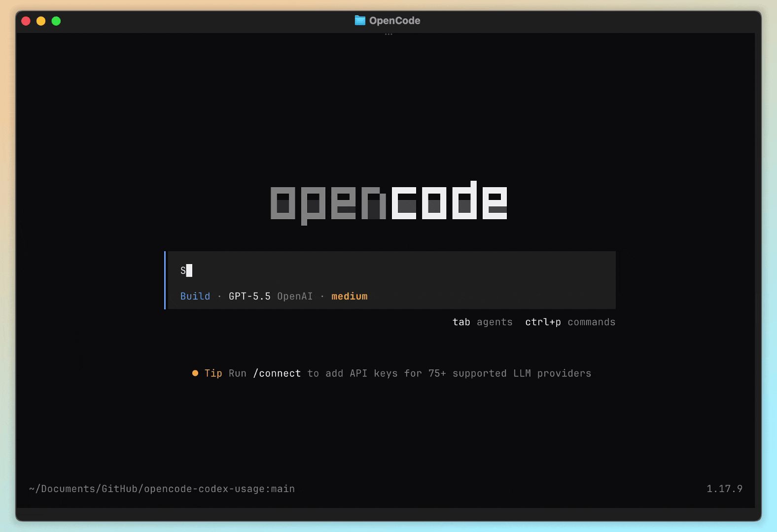The width and height of the screenshot is (777, 532).
Task: Click the /connect command in the tip
Action: click(277, 373)
